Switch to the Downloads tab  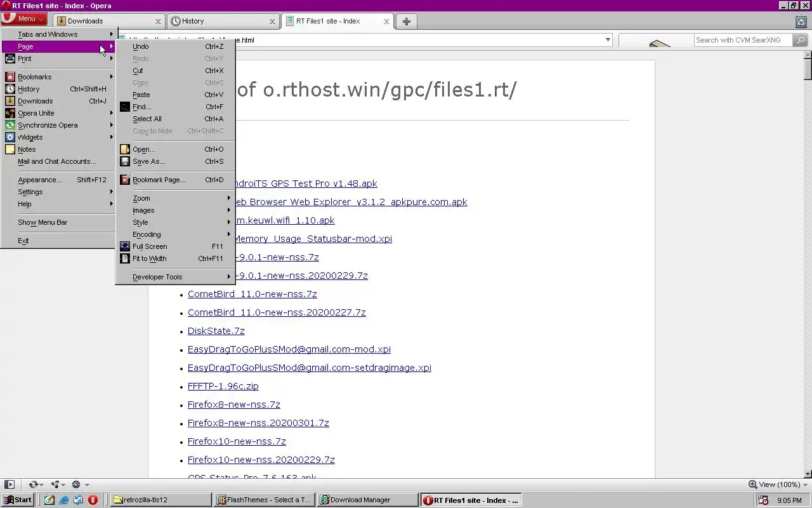coord(108,21)
